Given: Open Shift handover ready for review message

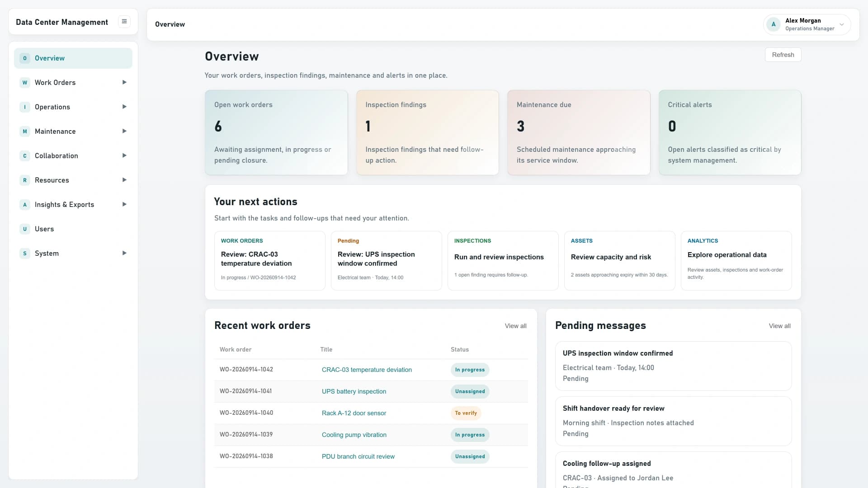Looking at the screenshot, I should [673, 421].
